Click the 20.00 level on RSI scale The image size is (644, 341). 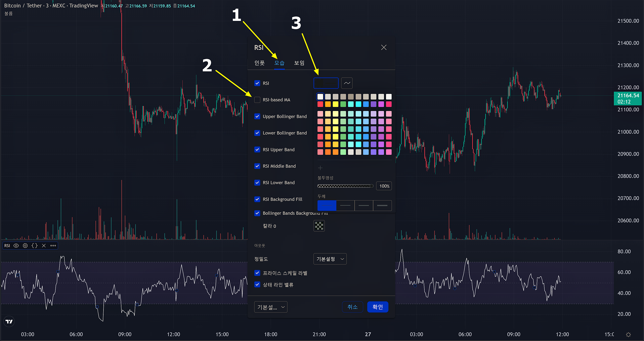pos(624,314)
